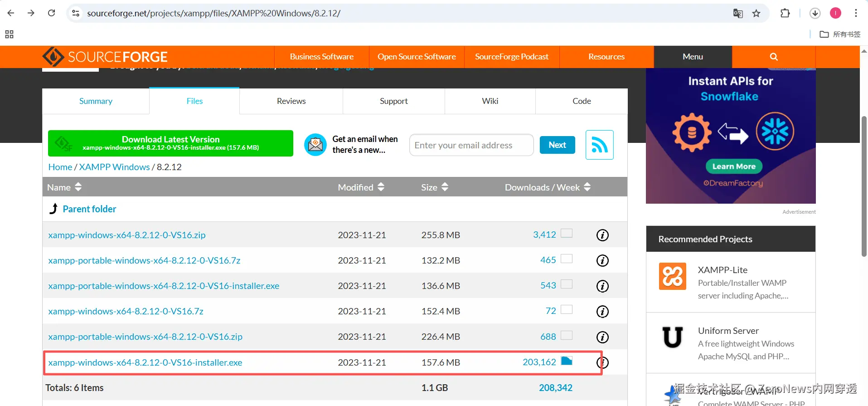The width and height of the screenshot is (868, 406).
Task: Open the RSS feed icon
Action: pos(599,145)
